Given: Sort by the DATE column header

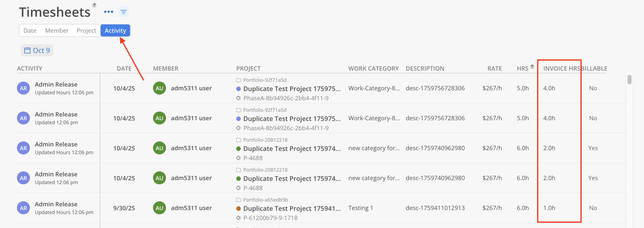Looking at the screenshot, I should 124,68.
